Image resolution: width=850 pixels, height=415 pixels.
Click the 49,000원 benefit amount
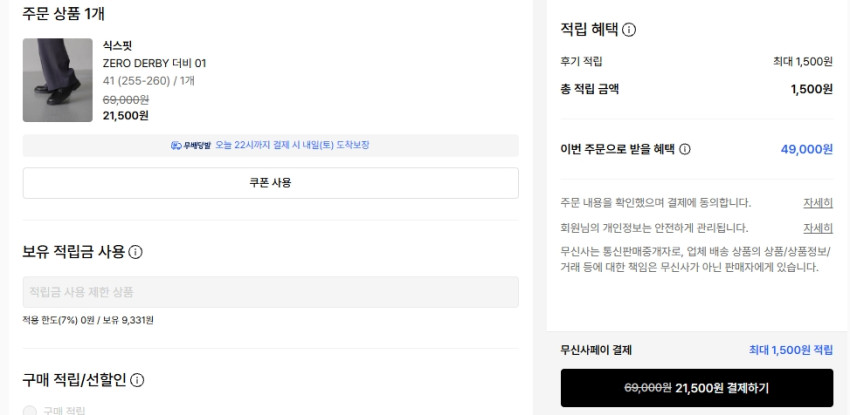[x=806, y=150]
